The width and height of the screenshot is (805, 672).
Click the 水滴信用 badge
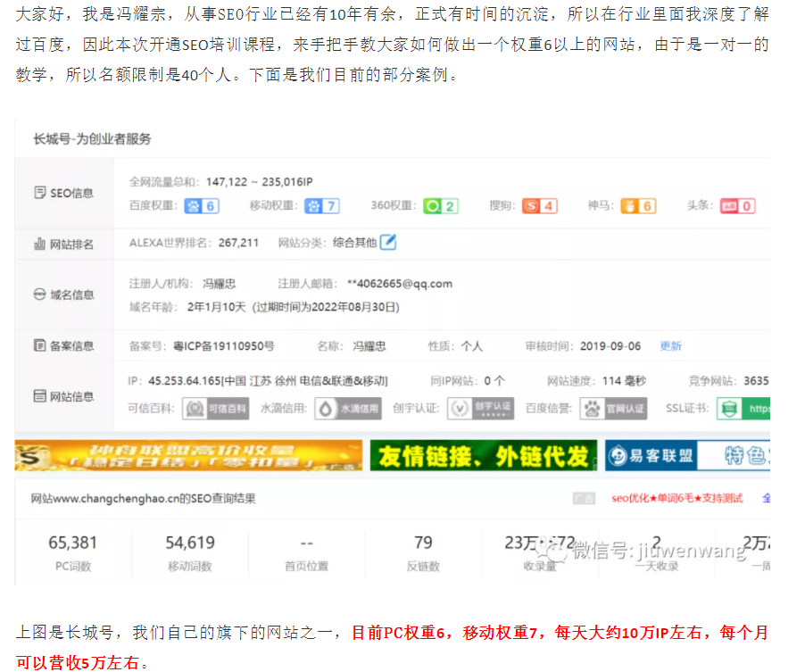click(x=348, y=409)
